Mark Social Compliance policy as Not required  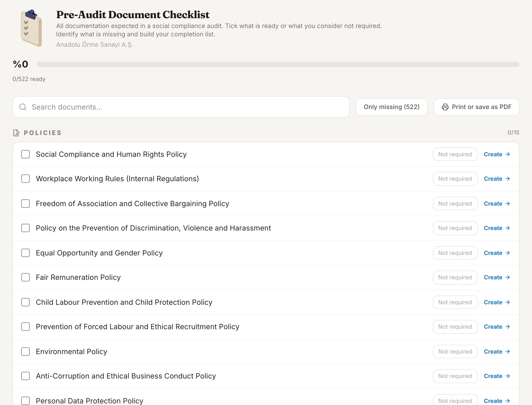tap(455, 154)
